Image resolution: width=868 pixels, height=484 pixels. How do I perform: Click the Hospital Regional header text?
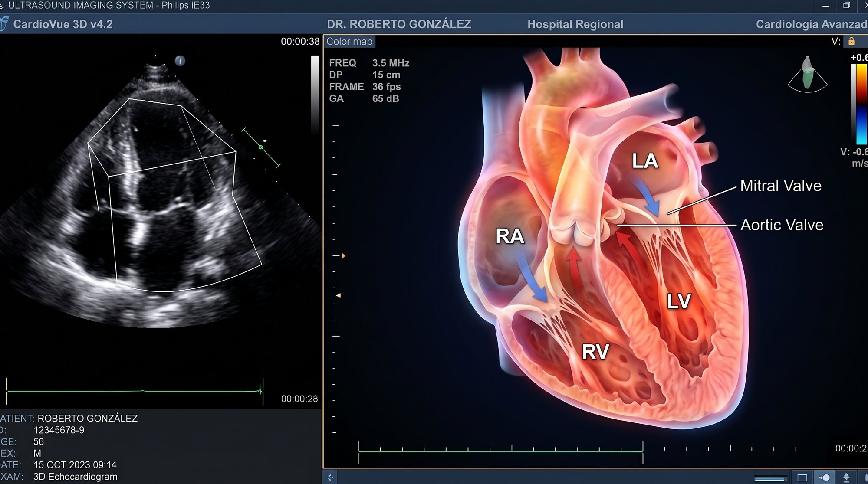click(575, 24)
